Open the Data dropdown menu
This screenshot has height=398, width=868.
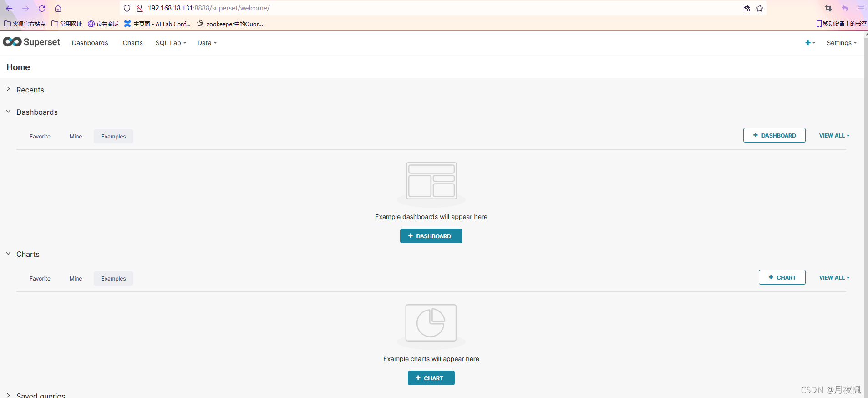pos(207,43)
